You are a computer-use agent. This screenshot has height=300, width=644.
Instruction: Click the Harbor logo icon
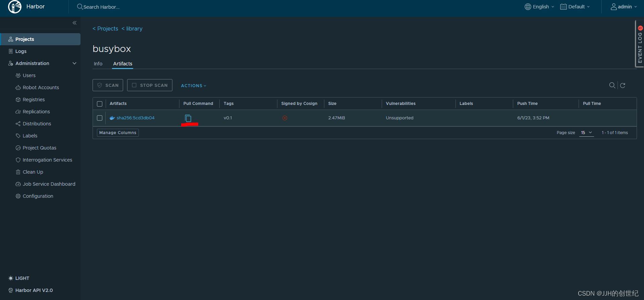[15, 7]
